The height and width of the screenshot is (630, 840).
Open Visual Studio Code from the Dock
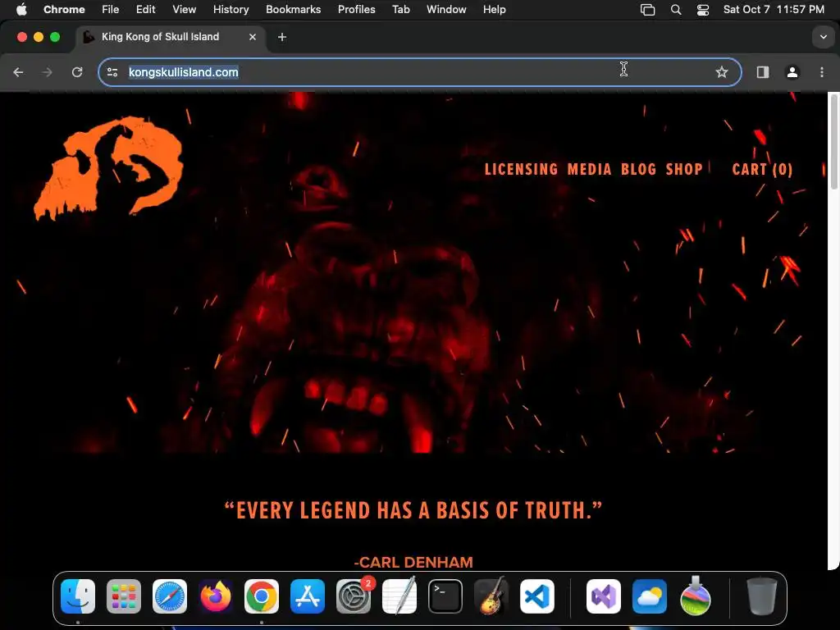(x=536, y=596)
